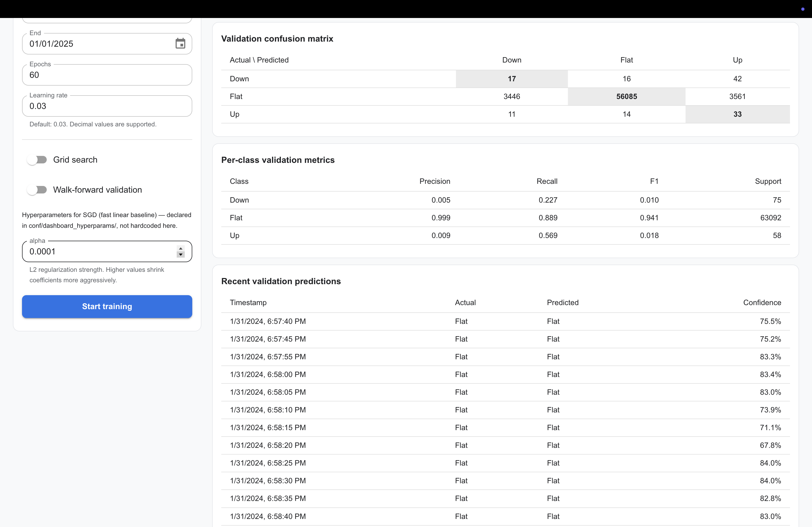Open the End date calendar picker

[180, 44]
